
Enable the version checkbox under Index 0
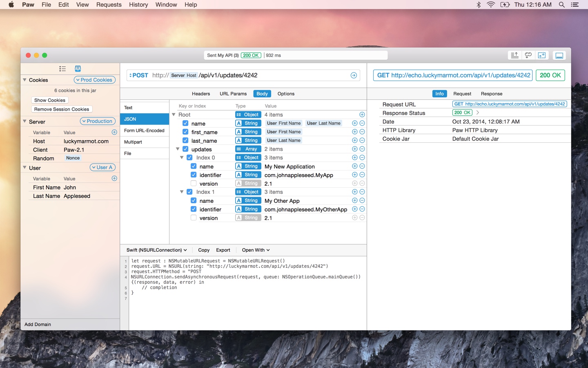(x=194, y=183)
